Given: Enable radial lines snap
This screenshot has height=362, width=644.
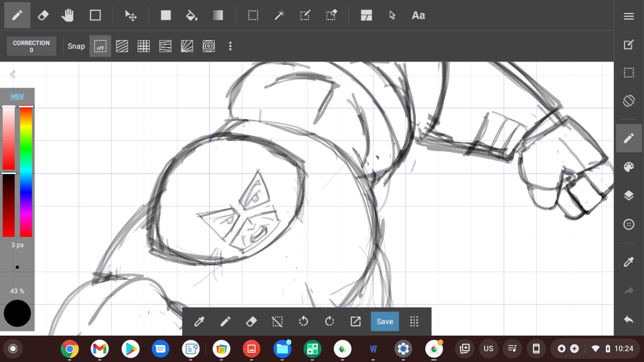Looking at the screenshot, I should tap(187, 46).
